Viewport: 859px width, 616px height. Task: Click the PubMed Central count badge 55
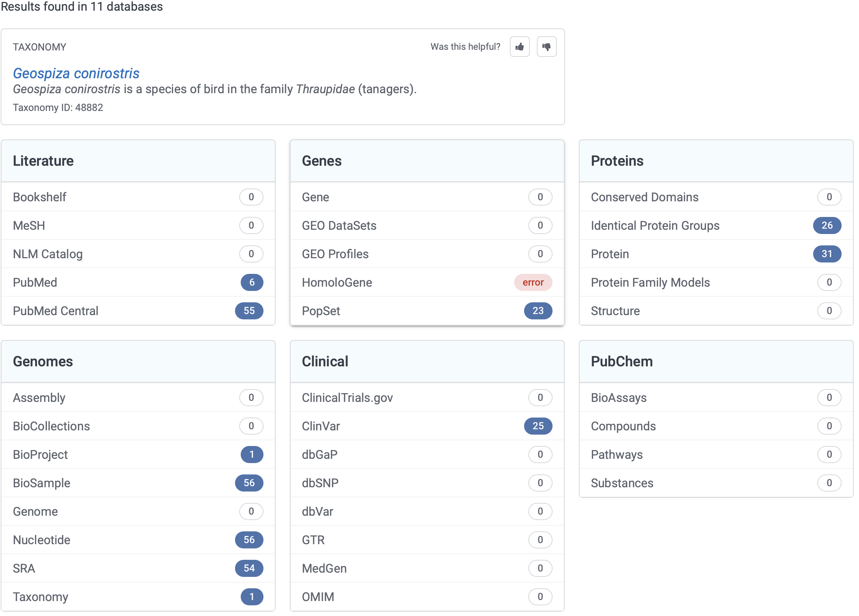(x=249, y=310)
